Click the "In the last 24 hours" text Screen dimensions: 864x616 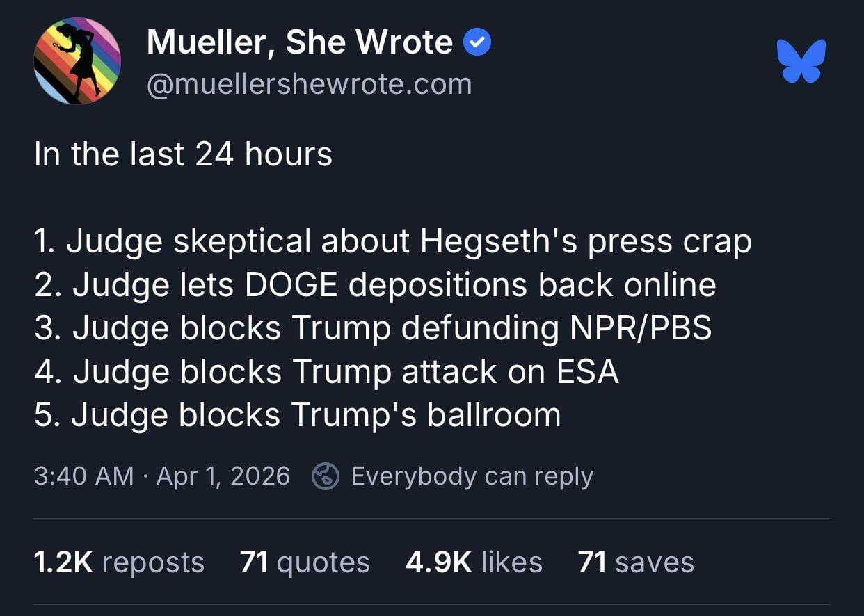click(183, 154)
